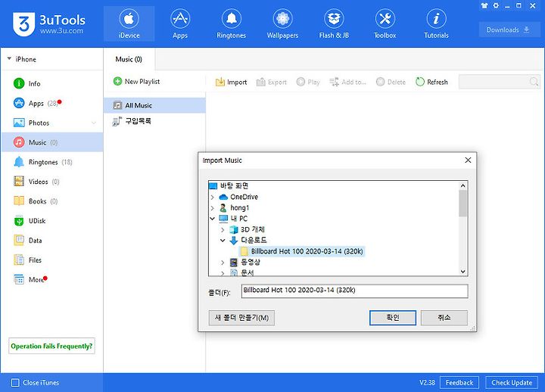Click the Add to... toolbar button
The height and width of the screenshot is (392, 545).
point(347,82)
